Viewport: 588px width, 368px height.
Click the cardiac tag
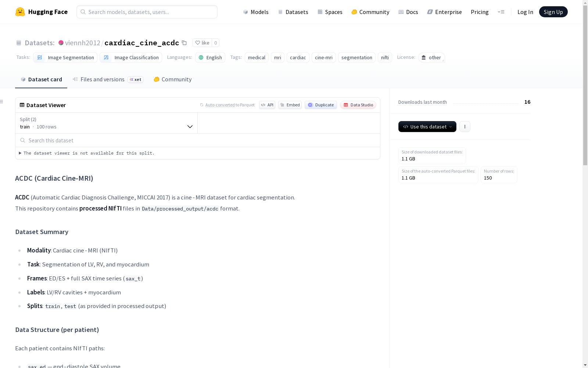point(298,57)
